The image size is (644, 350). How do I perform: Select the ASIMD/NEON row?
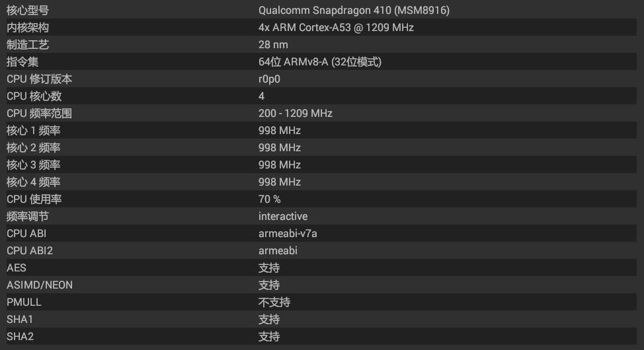point(322,285)
